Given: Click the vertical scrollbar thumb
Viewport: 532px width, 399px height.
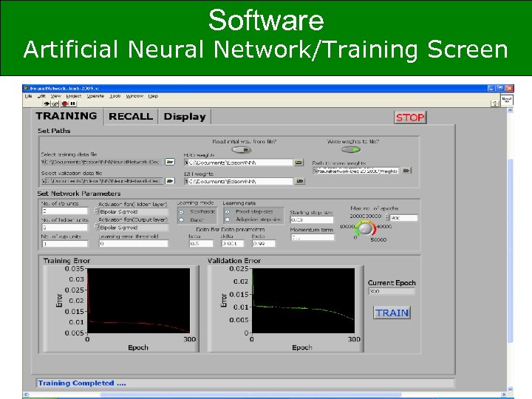Looking at the screenshot, I should click(x=510, y=251).
